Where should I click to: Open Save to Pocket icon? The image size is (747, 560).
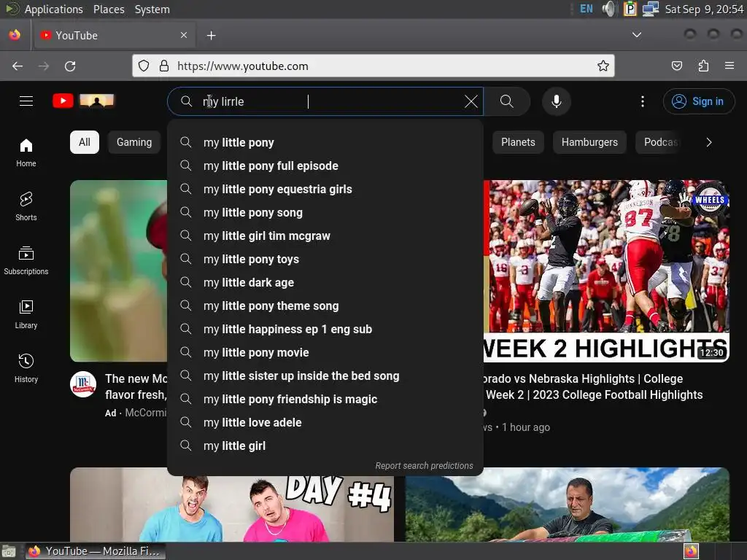(x=676, y=66)
